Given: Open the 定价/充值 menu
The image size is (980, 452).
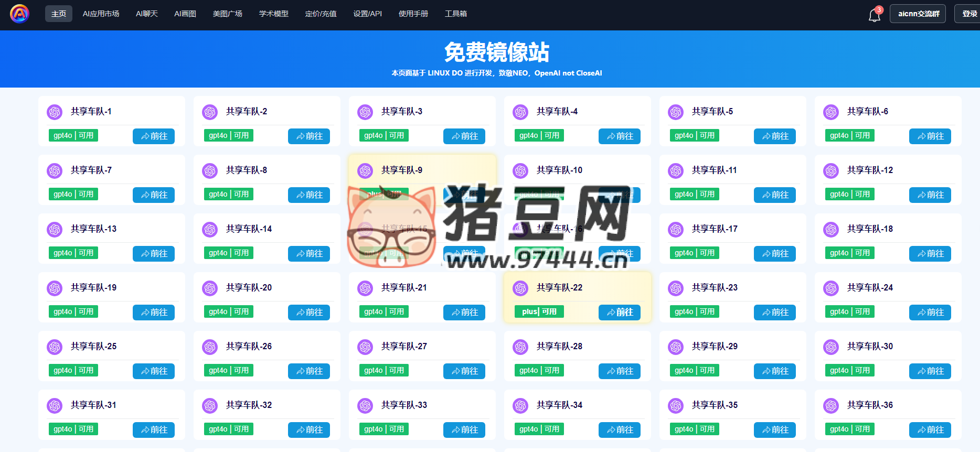Looking at the screenshot, I should click(x=321, y=14).
